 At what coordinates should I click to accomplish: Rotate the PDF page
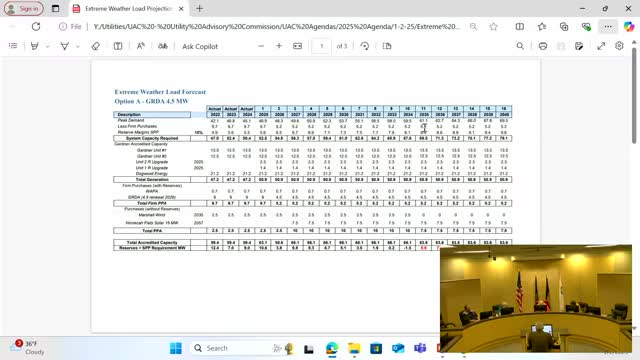click(365, 46)
